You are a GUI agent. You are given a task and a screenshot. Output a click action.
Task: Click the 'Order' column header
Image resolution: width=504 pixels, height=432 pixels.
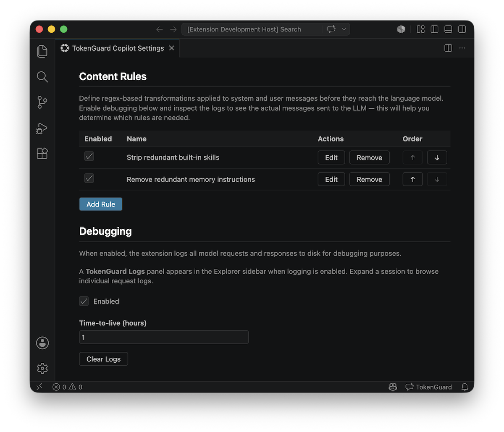coord(412,139)
